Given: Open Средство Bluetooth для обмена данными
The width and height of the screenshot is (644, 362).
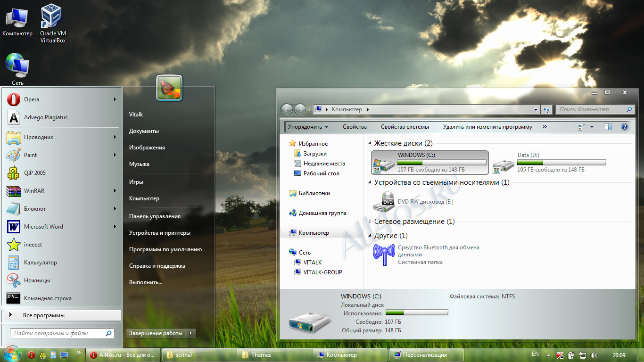Looking at the screenshot, I should (427, 255).
